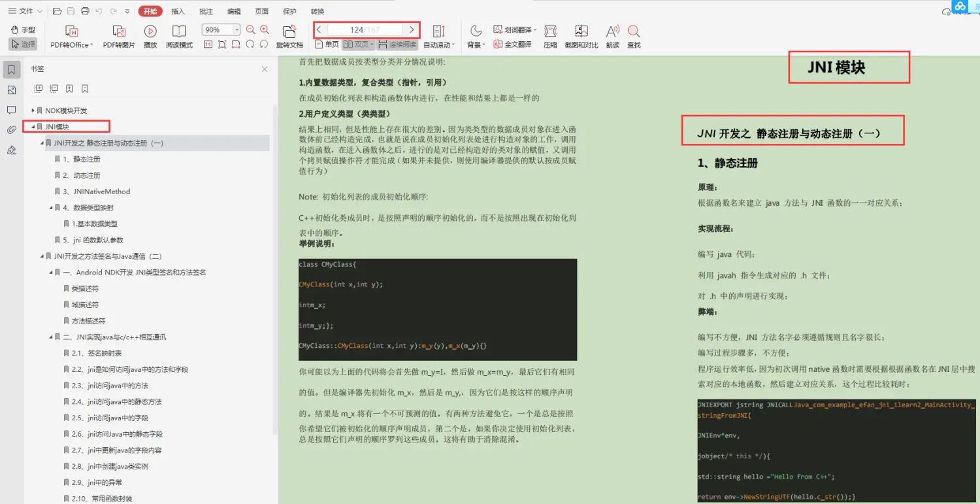Open the 文件 menu
This screenshot has height=504, width=980.
click(25, 11)
